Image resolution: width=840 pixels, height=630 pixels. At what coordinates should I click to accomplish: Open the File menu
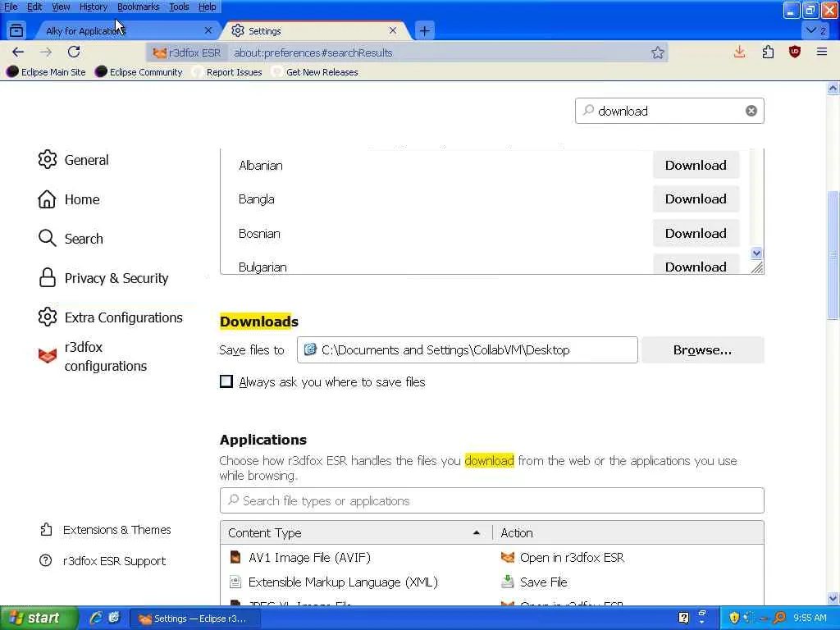click(11, 7)
